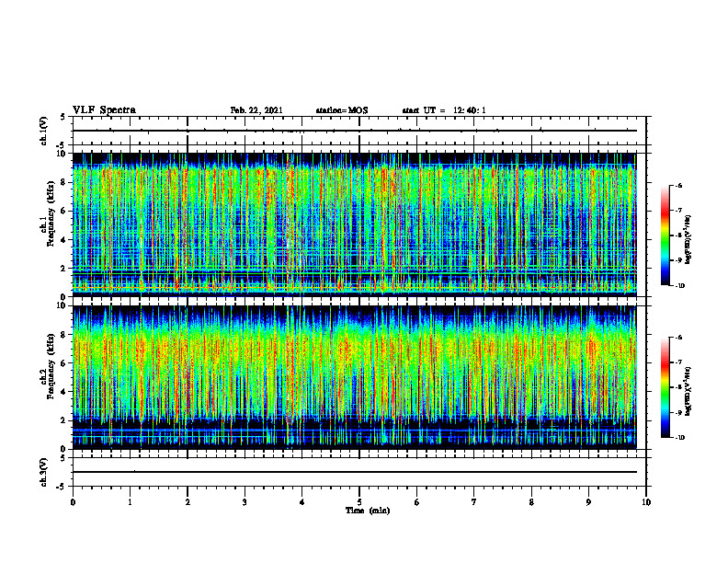Screen dimensions: 728x563
Task: Click the ch.1 frequency tick label "8"
Action: click(x=64, y=182)
